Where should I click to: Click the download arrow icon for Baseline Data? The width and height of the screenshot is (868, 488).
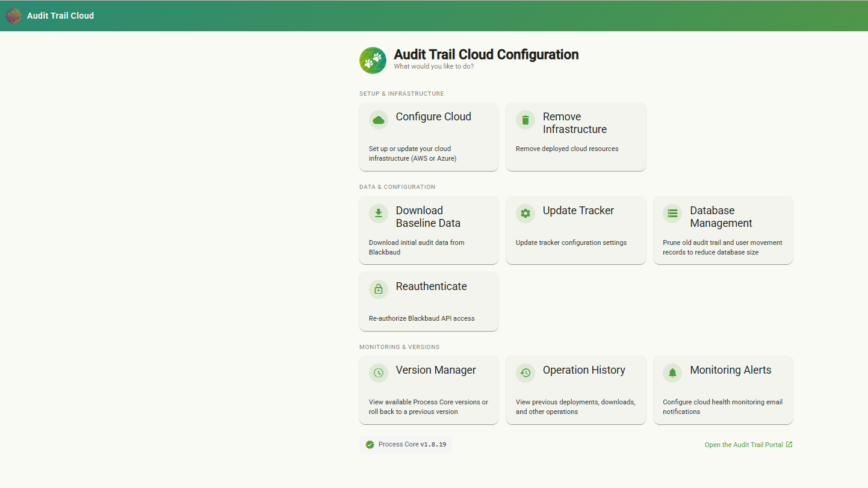[379, 213]
